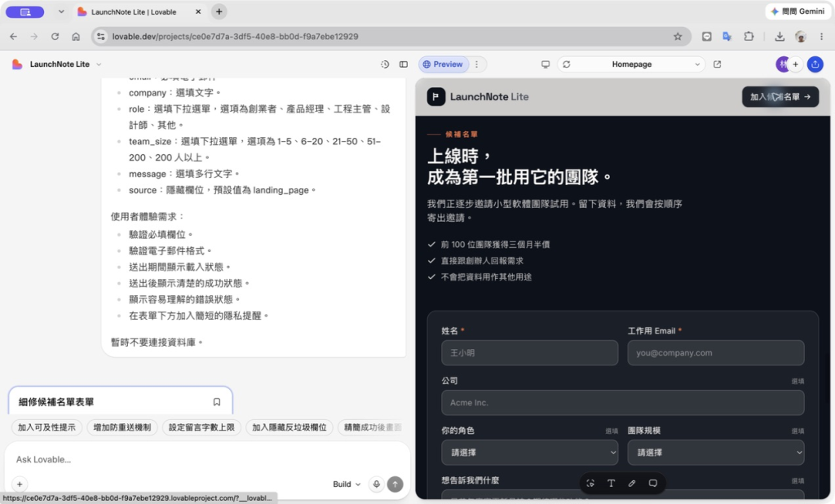Select the 精簡成功後畫面 suggestion chip
Screen dimensions: 835x504
click(372, 427)
